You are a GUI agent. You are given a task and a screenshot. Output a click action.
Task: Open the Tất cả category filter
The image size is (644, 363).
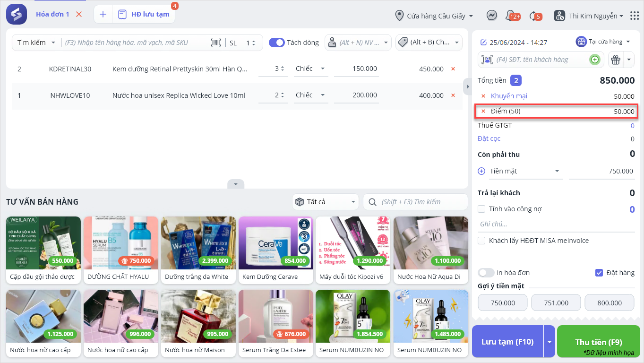click(x=325, y=202)
